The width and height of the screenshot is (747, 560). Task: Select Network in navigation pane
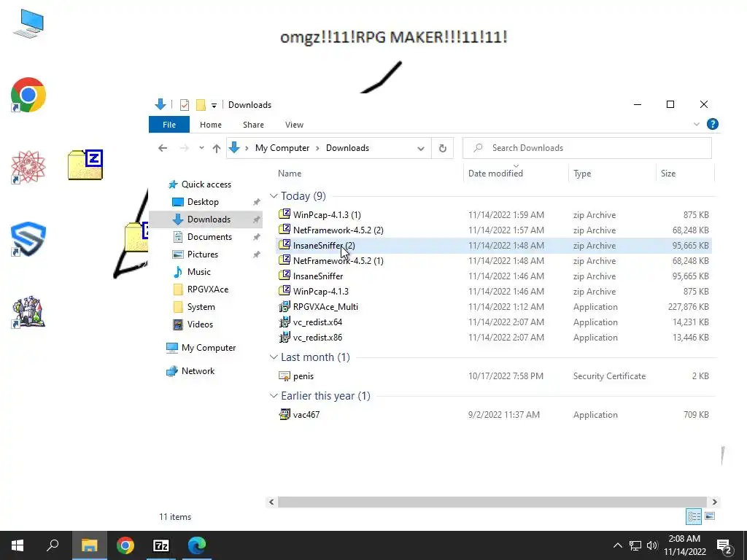click(x=198, y=371)
